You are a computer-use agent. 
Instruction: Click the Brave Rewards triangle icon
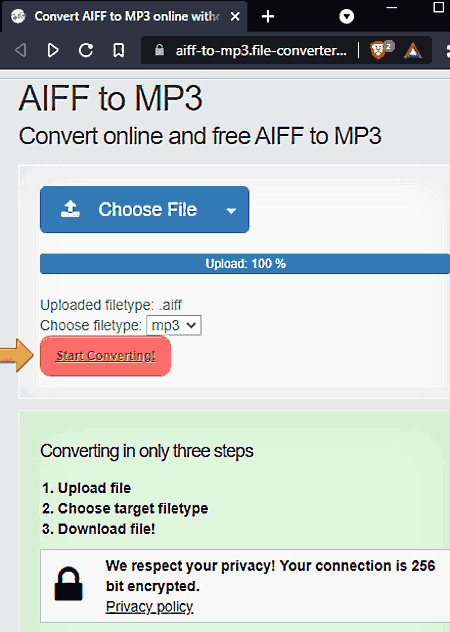[x=413, y=51]
